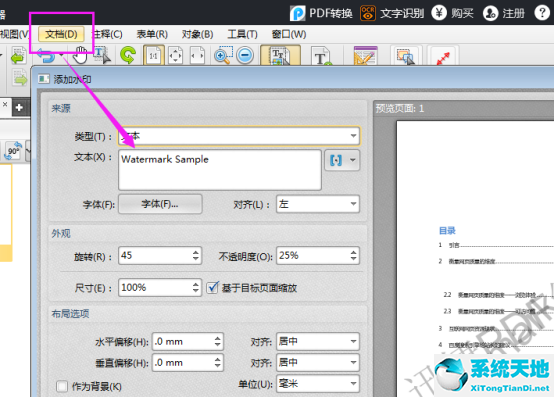Close the current document tab
The image size is (554, 397).
pos(5,105)
